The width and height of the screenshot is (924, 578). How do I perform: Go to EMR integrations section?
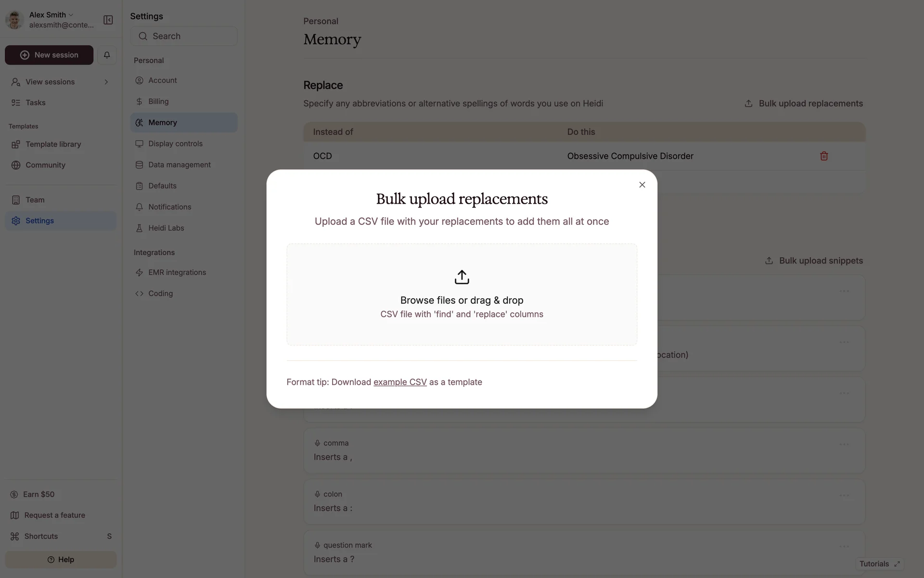click(x=177, y=272)
